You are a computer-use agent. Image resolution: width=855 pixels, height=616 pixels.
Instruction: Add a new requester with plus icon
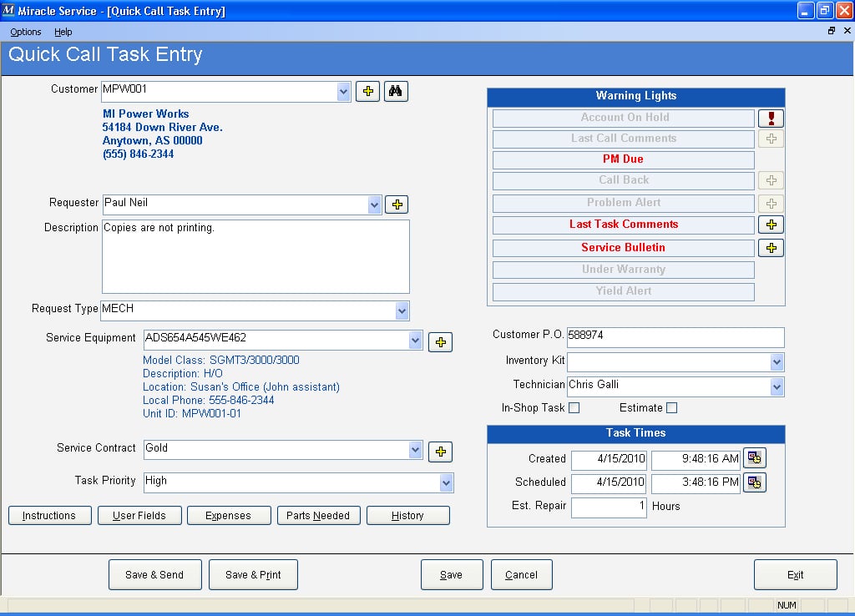397,204
